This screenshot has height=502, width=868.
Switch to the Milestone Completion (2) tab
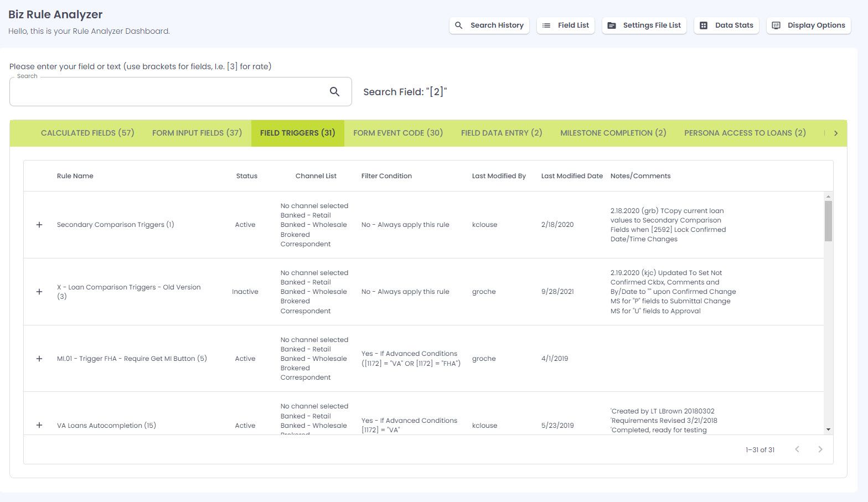(613, 133)
